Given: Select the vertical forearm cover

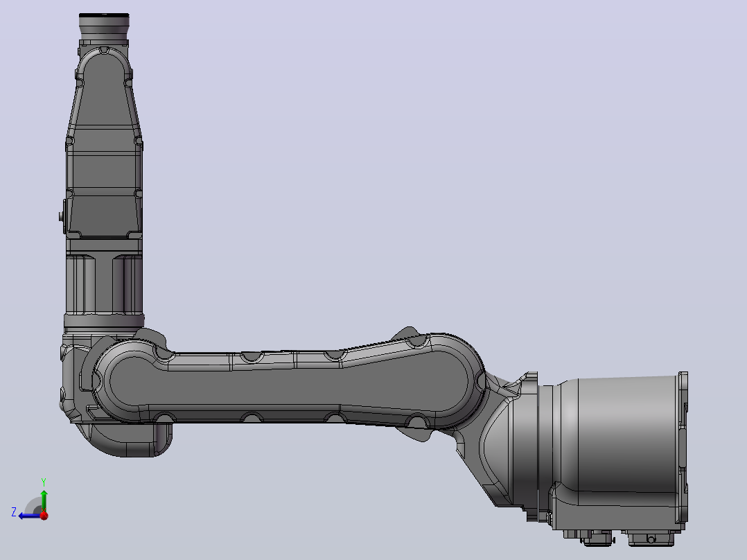Looking at the screenshot, I should click(x=103, y=143).
